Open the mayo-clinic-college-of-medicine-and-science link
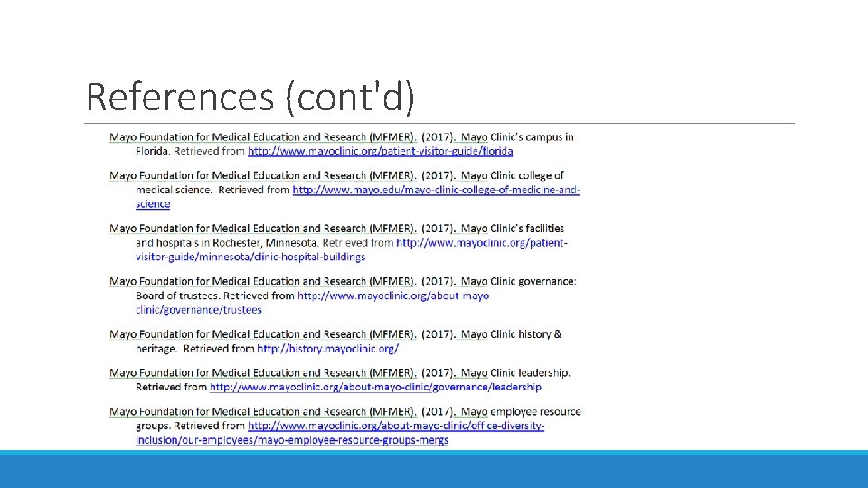Screen dimensions: 868x488 pyautogui.click(x=436, y=190)
